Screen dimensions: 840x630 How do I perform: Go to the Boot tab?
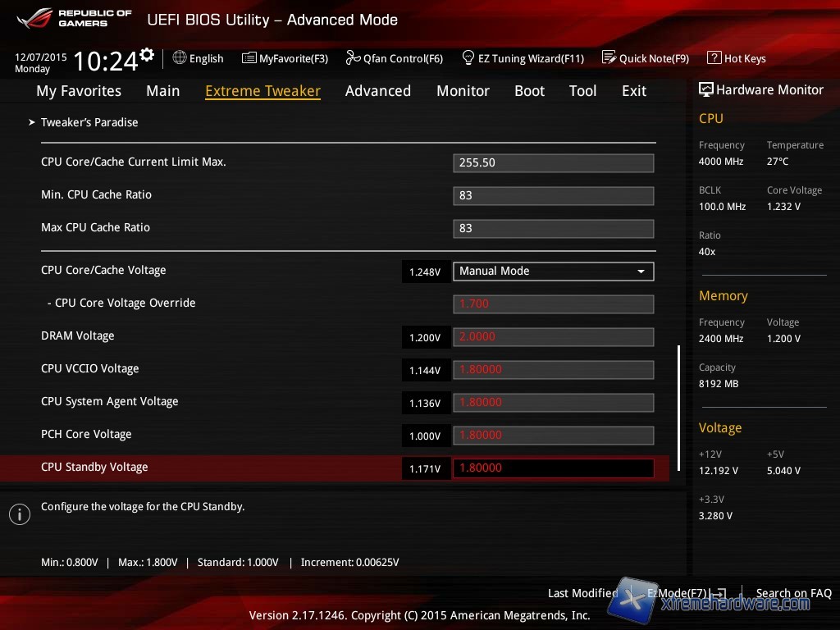[x=529, y=91]
